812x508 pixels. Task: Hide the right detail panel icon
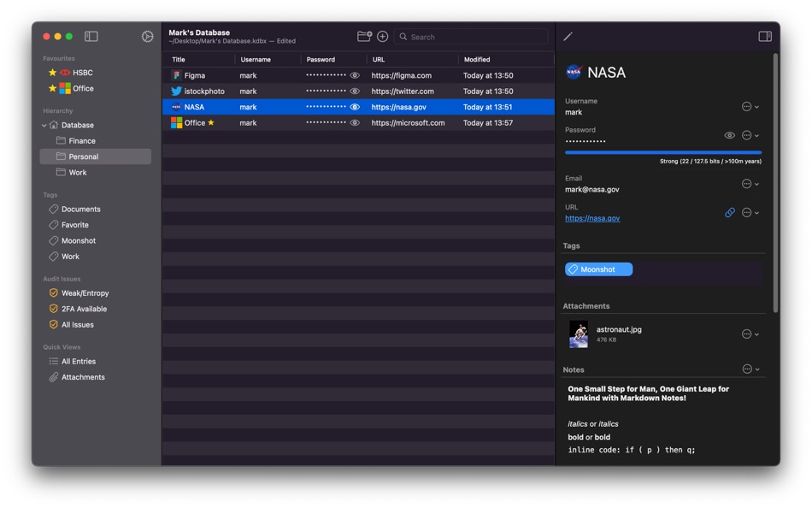[765, 36]
